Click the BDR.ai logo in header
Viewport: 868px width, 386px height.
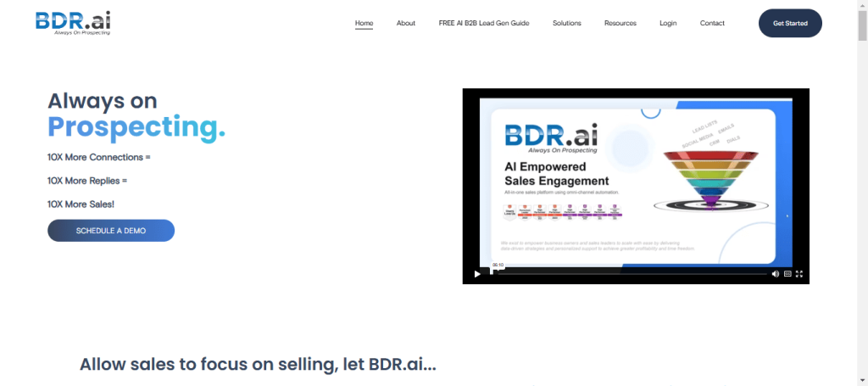[73, 23]
